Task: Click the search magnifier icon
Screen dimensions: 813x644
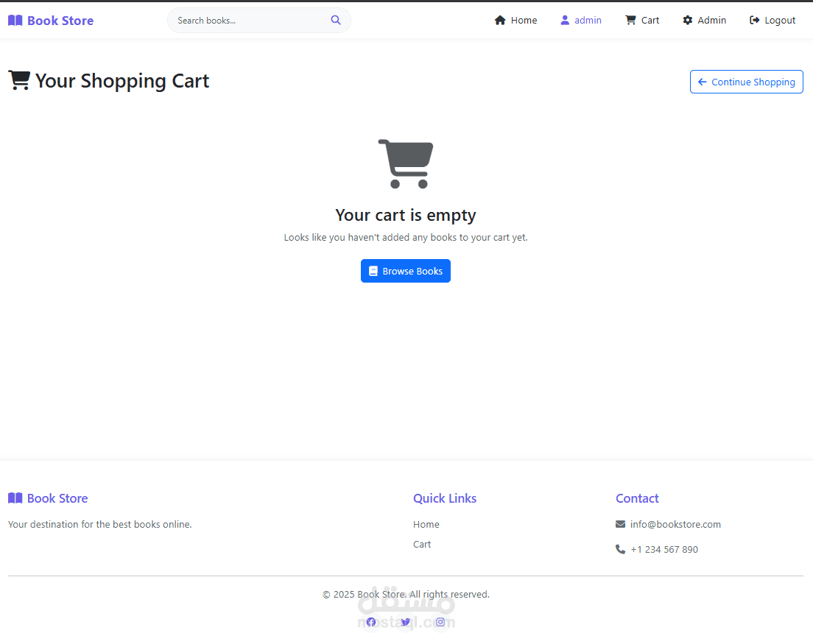Action: point(336,21)
